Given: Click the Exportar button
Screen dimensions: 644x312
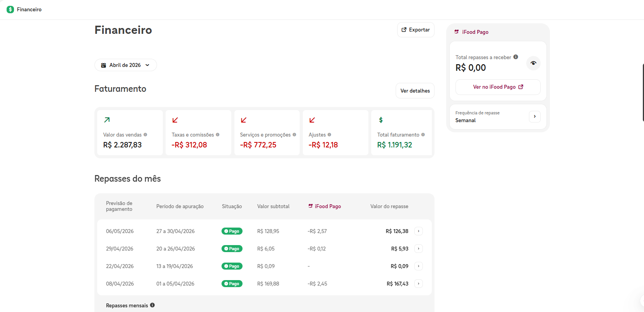Looking at the screenshot, I should tap(415, 30).
